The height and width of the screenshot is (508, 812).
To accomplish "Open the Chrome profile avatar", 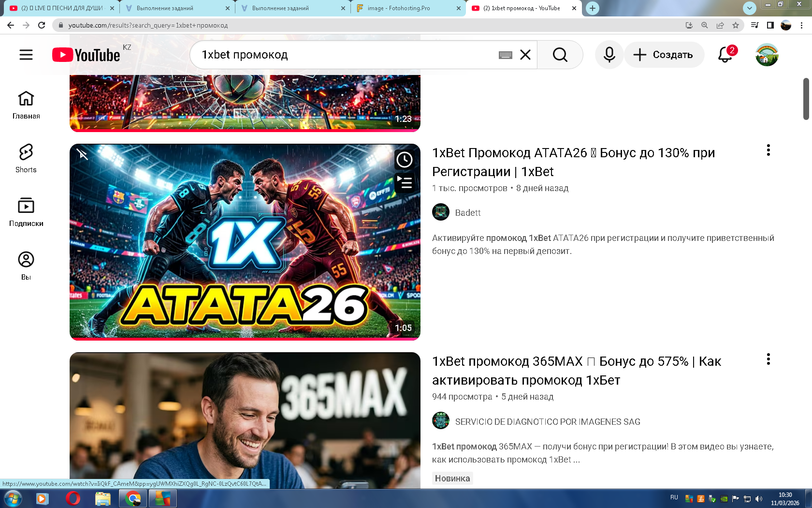I will [x=786, y=25].
